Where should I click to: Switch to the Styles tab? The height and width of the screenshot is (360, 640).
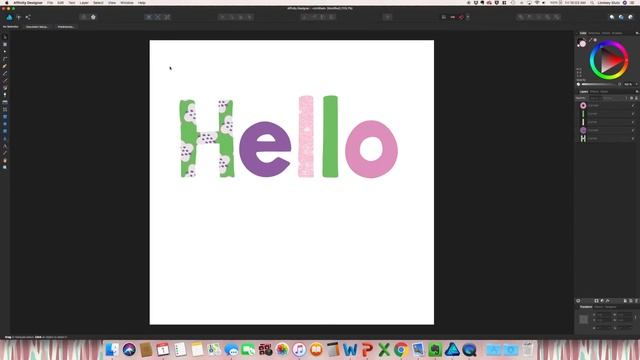pyautogui.click(x=604, y=91)
